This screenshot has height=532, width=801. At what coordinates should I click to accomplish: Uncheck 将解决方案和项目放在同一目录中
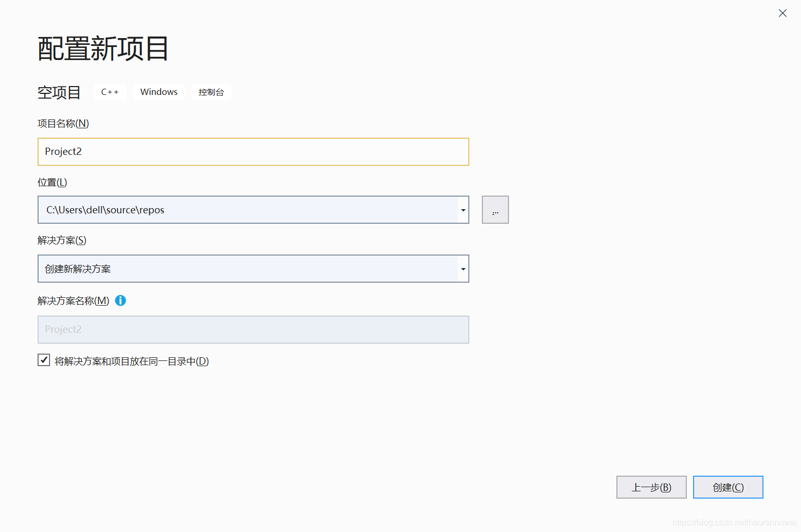click(44, 360)
